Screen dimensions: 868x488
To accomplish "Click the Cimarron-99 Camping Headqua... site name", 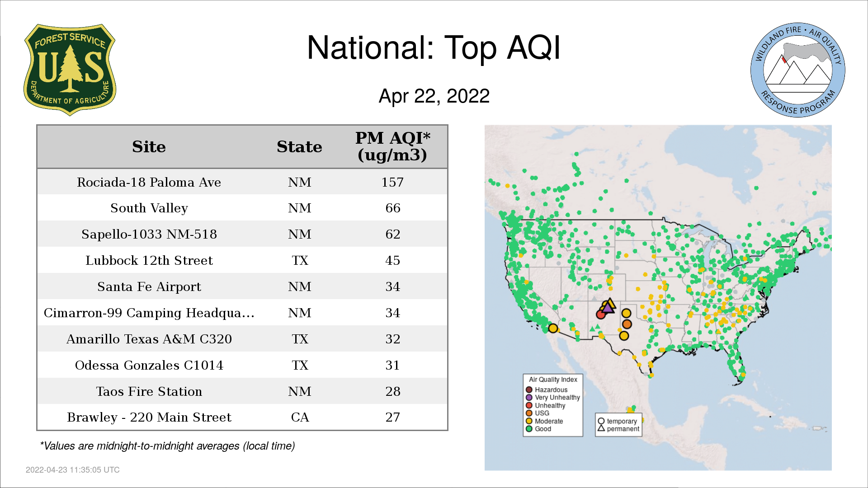I will point(149,313).
